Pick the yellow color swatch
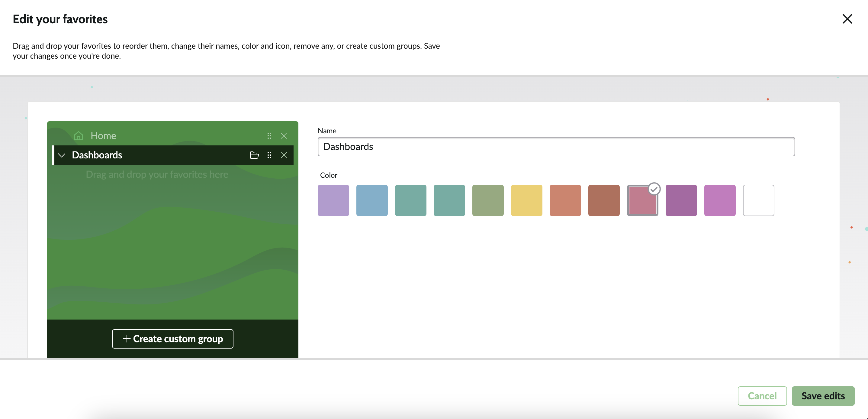Screen dimensions: 868x419 click(527, 200)
